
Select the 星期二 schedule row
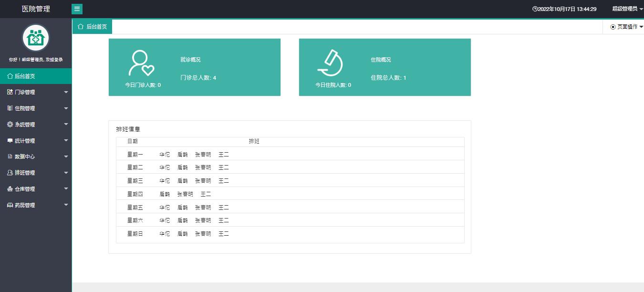pos(290,167)
